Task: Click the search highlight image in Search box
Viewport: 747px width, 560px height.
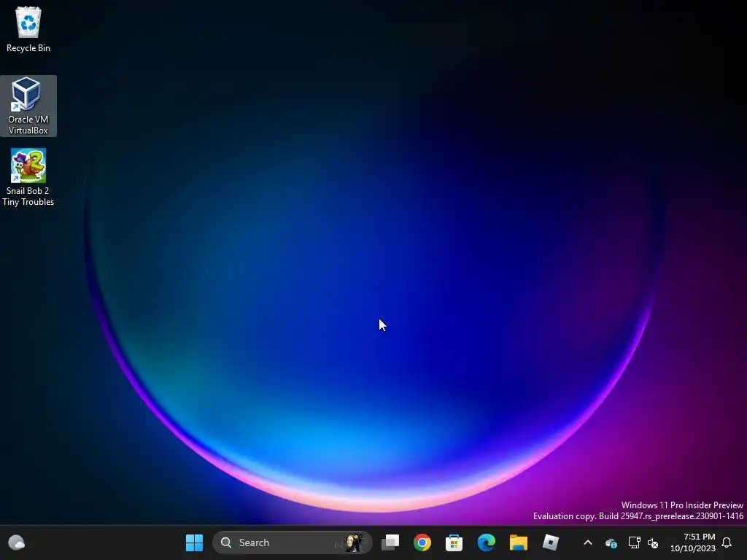Action: coord(353,542)
